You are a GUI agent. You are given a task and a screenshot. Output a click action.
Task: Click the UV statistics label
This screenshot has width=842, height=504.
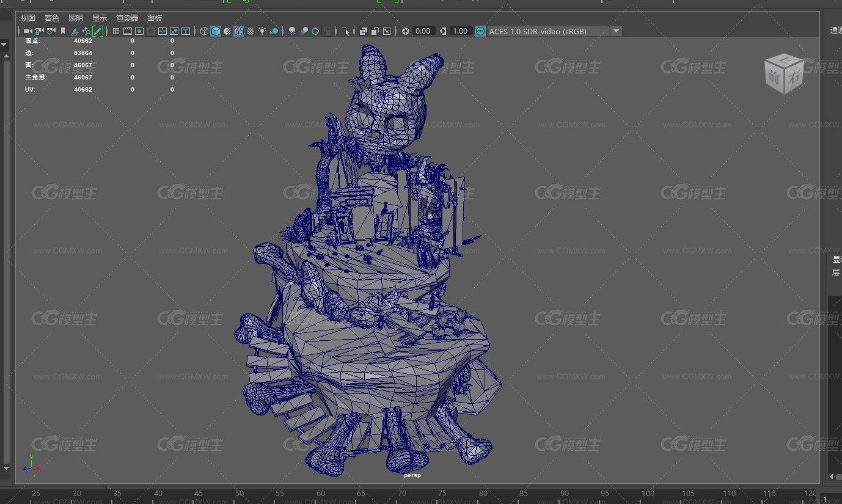click(29, 90)
